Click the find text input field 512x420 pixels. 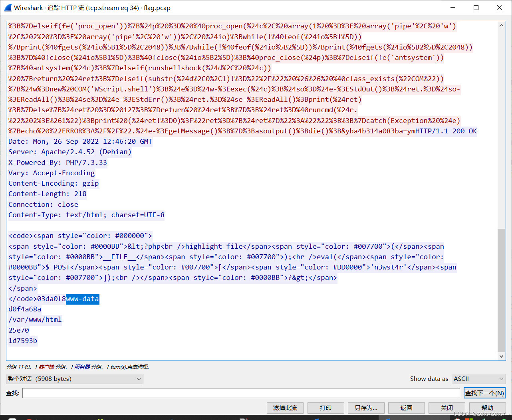pos(241,393)
